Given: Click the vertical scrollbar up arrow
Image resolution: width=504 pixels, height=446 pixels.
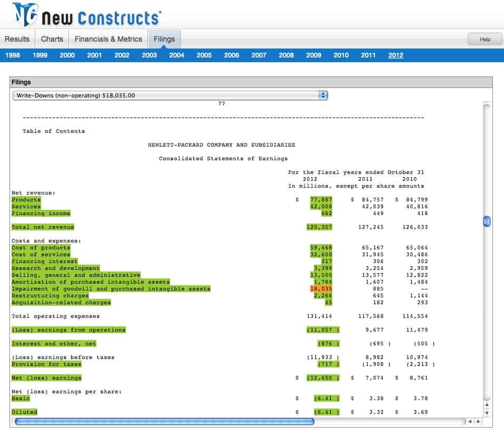Looking at the screenshot, I should [487, 405].
